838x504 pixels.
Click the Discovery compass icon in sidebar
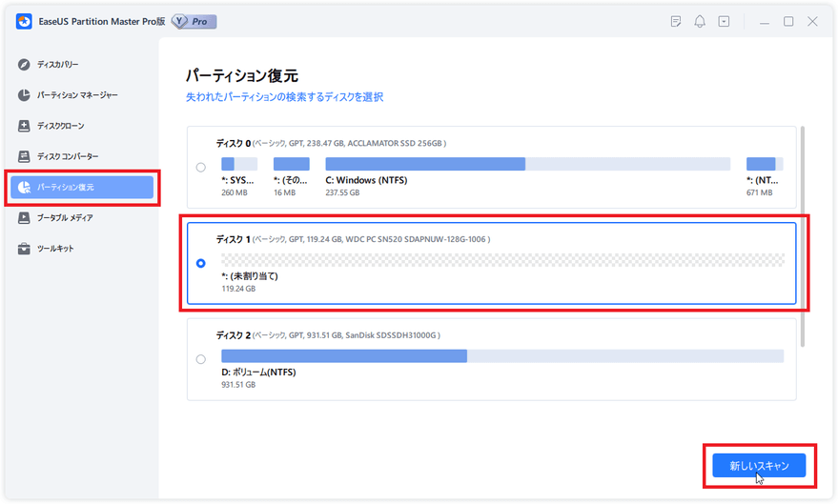tap(25, 65)
